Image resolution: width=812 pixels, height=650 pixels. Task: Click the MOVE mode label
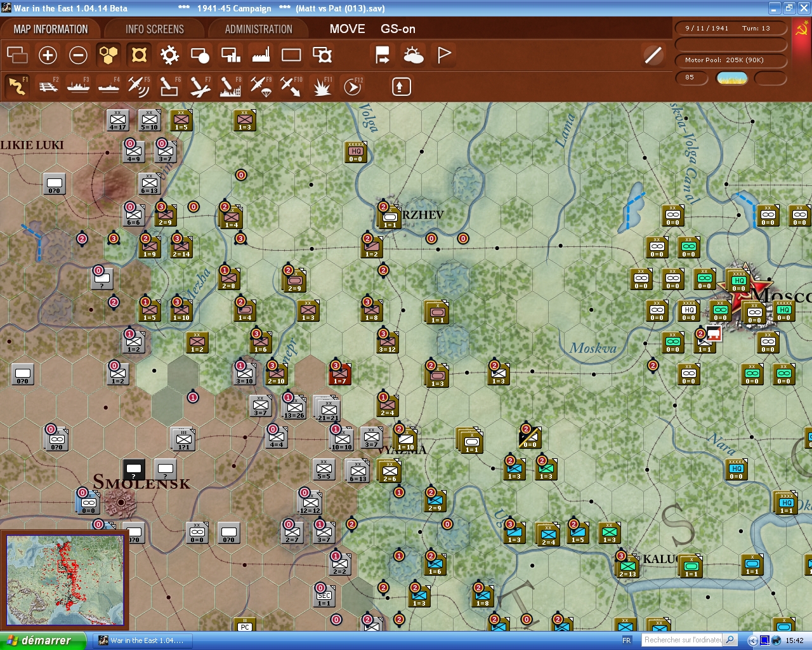point(347,29)
